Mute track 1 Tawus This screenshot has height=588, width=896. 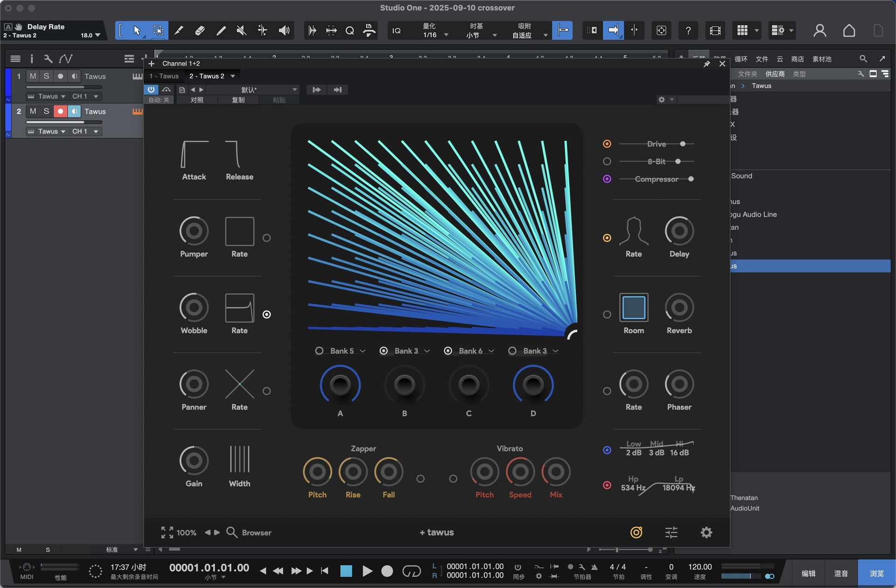[x=33, y=76]
